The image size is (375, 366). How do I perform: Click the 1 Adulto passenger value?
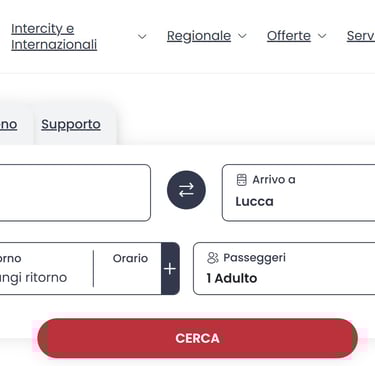(x=232, y=278)
